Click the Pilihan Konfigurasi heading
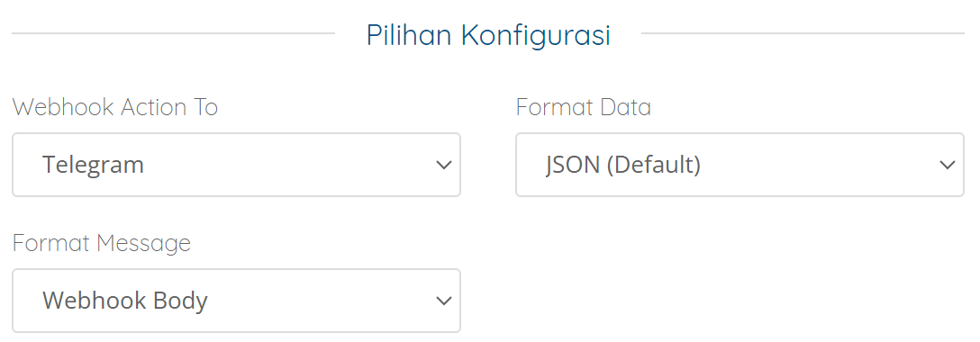980x342 pixels. (x=488, y=35)
